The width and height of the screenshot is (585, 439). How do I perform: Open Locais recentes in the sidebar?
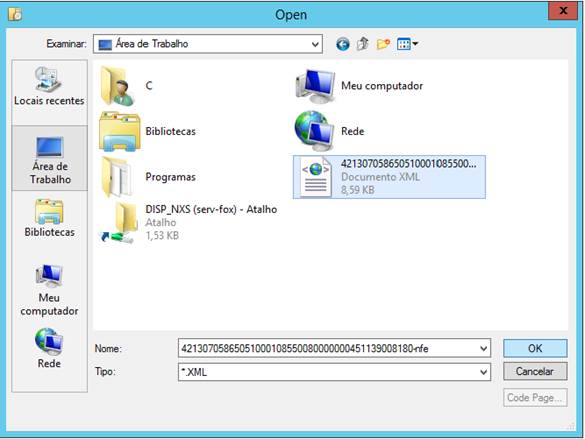[49, 86]
